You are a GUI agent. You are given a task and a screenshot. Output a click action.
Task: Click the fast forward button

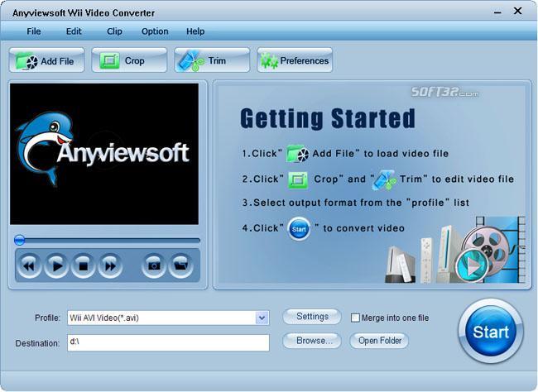[110, 265]
